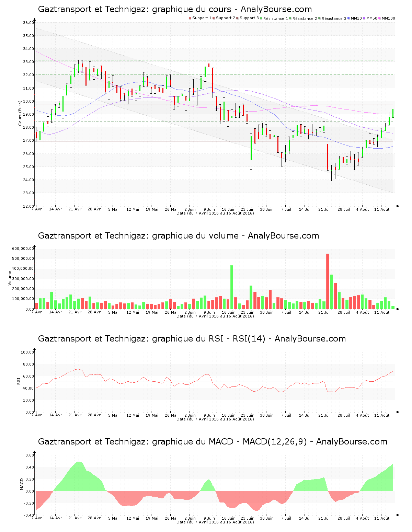Click the tall green 16 Juin volume bar

[x=232, y=287]
